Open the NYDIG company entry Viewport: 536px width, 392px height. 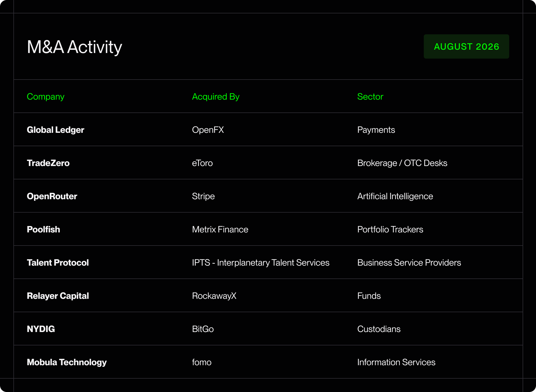(41, 329)
